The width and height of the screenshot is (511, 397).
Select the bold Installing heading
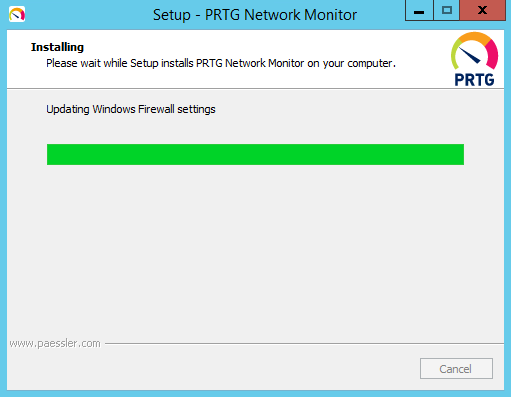click(57, 47)
